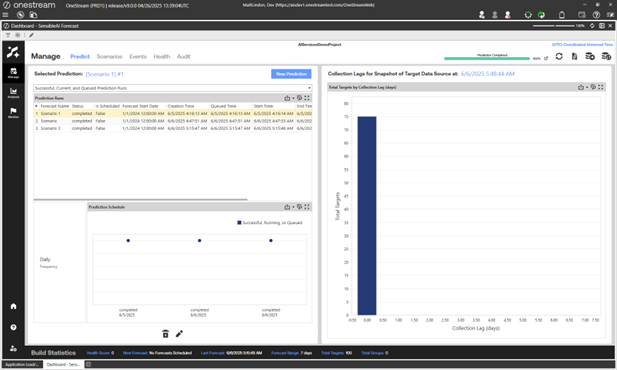This screenshot has width=617, height=370.
Task: Open the help question mark icon in the sidebar
Action: 13,327
